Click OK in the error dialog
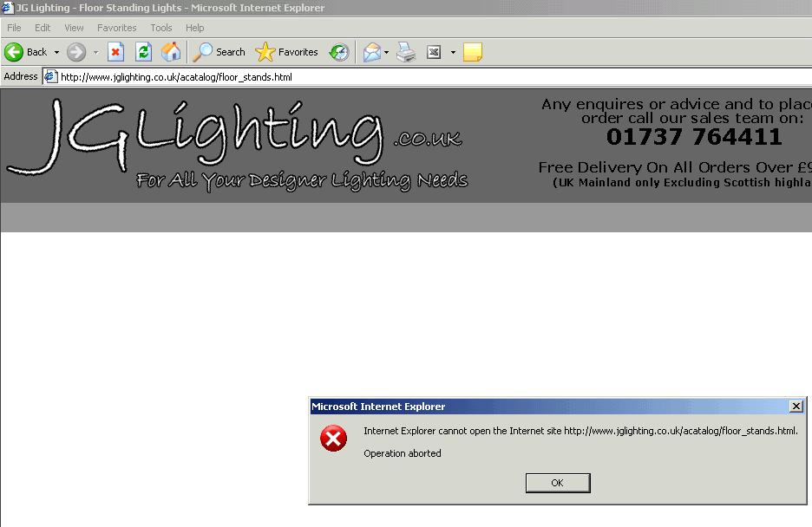Viewport: 812px width, 527px height. click(x=558, y=483)
